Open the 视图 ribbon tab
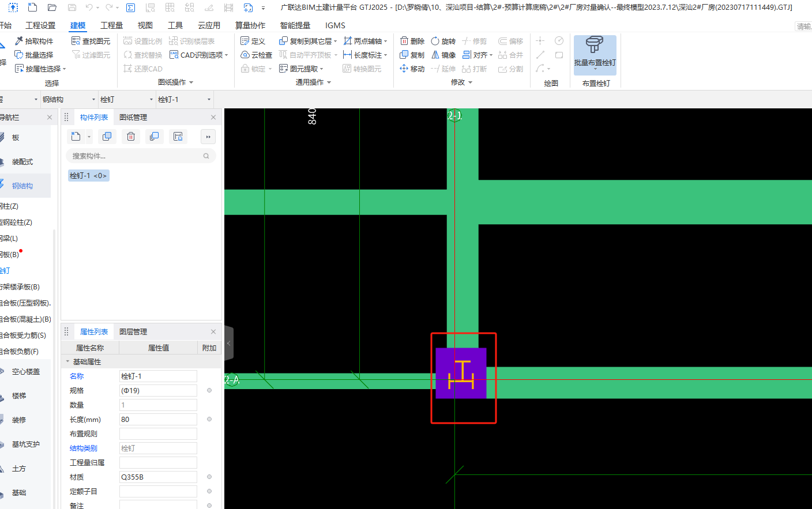The width and height of the screenshot is (812, 509). (145, 25)
